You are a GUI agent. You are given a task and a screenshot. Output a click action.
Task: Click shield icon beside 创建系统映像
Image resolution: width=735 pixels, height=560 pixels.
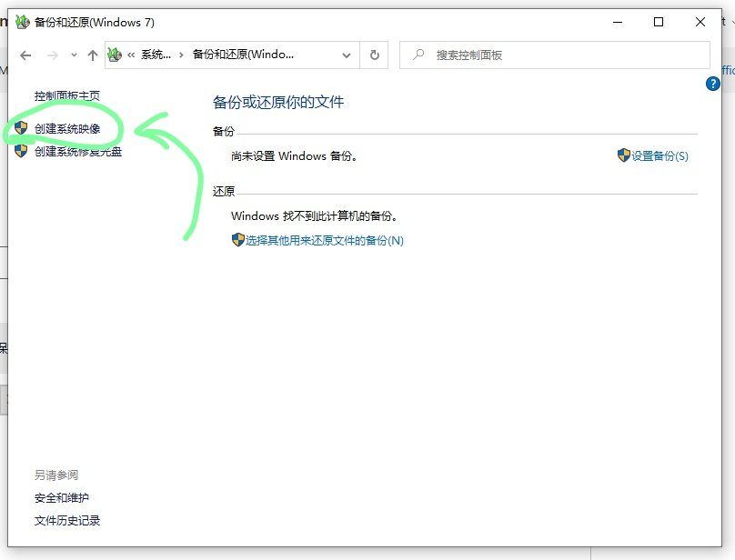tap(21, 127)
